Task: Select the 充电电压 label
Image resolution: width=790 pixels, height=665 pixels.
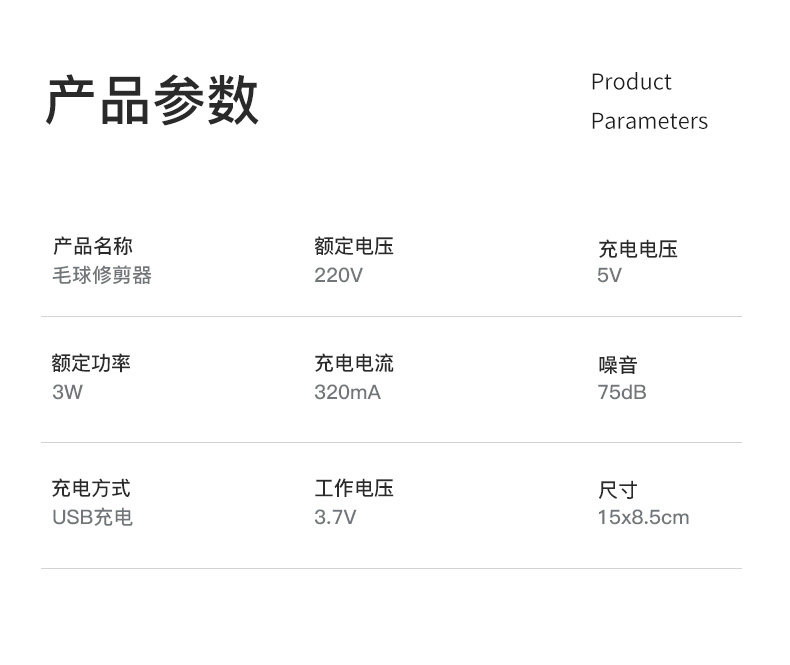Action: pos(638,249)
